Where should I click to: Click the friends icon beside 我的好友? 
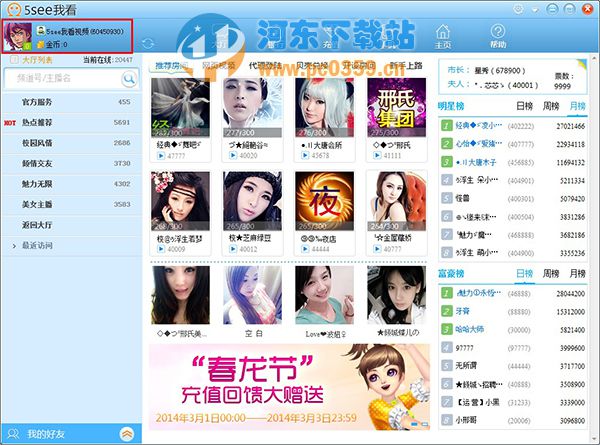(13, 434)
